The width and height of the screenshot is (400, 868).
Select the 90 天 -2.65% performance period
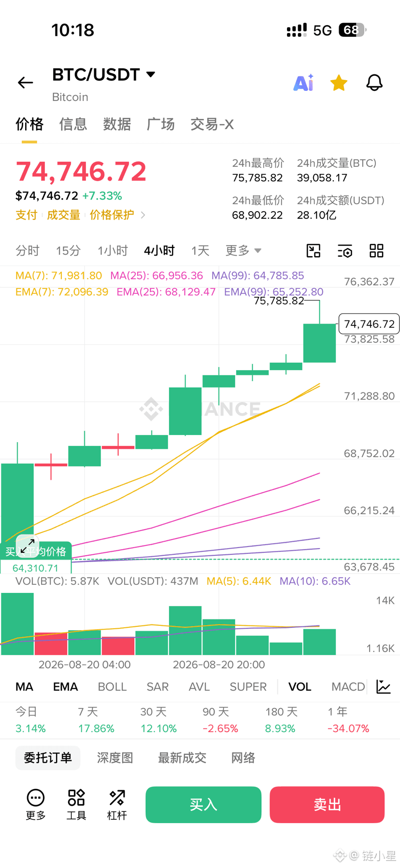(220, 720)
